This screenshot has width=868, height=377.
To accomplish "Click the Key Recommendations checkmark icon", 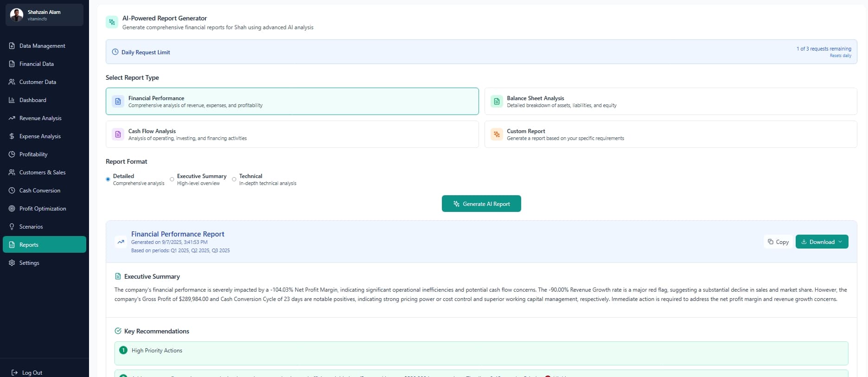I will point(118,331).
